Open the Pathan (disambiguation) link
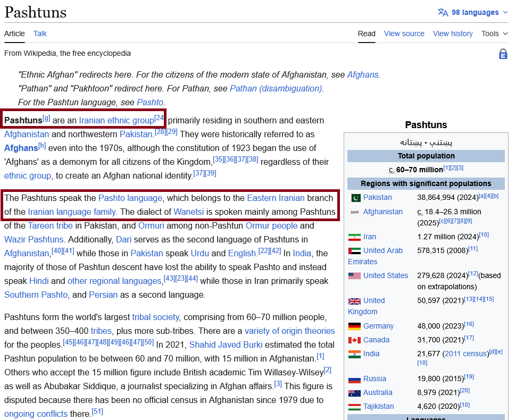Screen dimensions: 516x420 [x=276, y=88]
